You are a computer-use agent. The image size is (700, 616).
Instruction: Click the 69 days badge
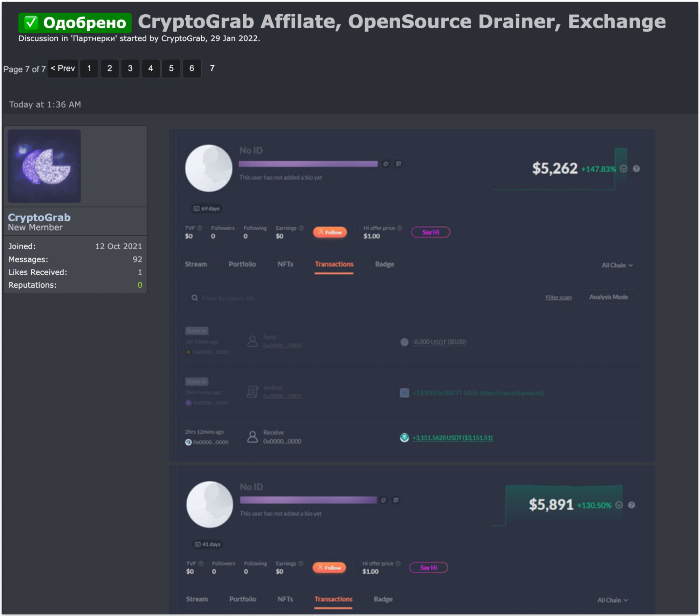coord(207,209)
